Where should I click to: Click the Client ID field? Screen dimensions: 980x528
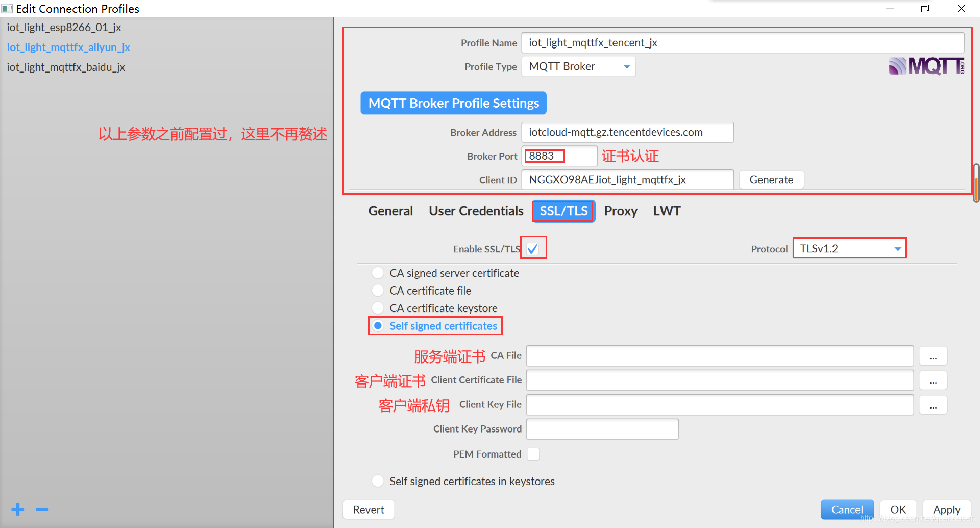(x=628, y=180)
